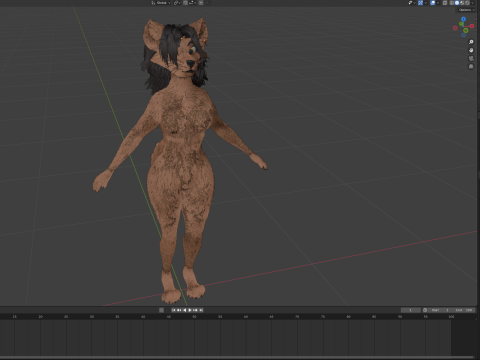Toggle proportional editing in header

coord(201,3)
